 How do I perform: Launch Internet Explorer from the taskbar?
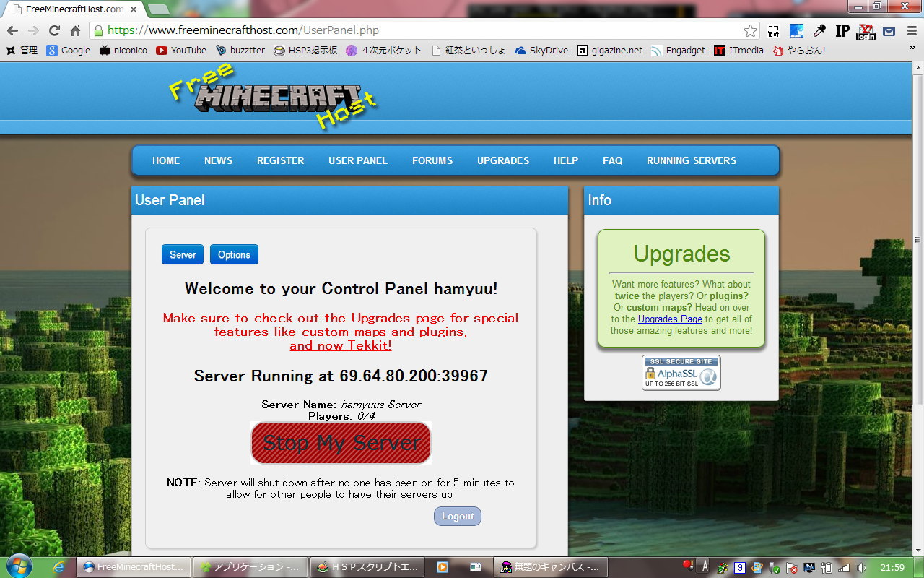coord(59,567)
